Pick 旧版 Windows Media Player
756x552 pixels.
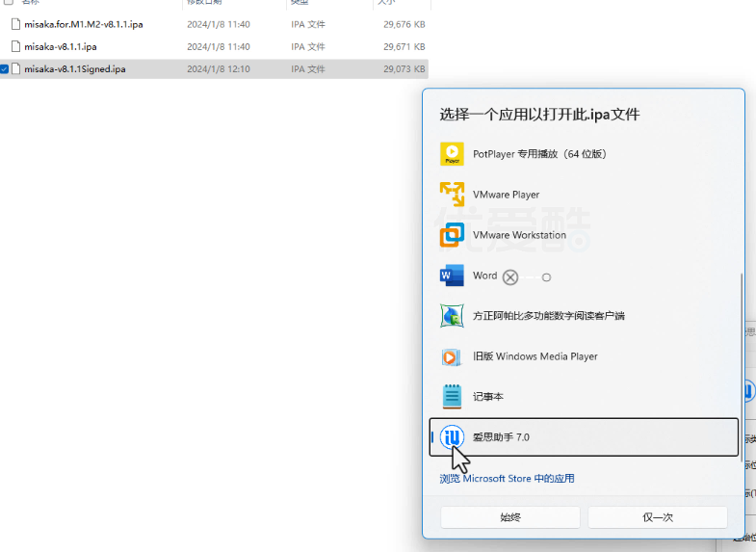[x=584, y=356]
